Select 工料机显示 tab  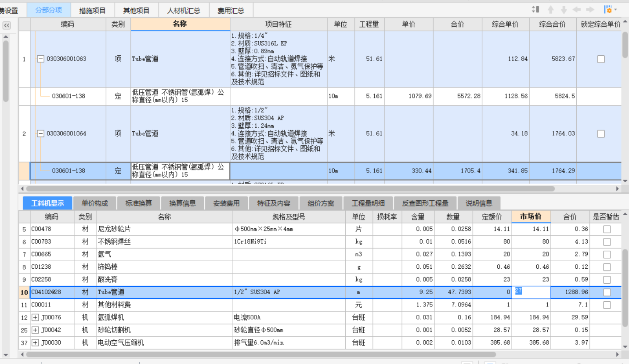pos(47,203)
